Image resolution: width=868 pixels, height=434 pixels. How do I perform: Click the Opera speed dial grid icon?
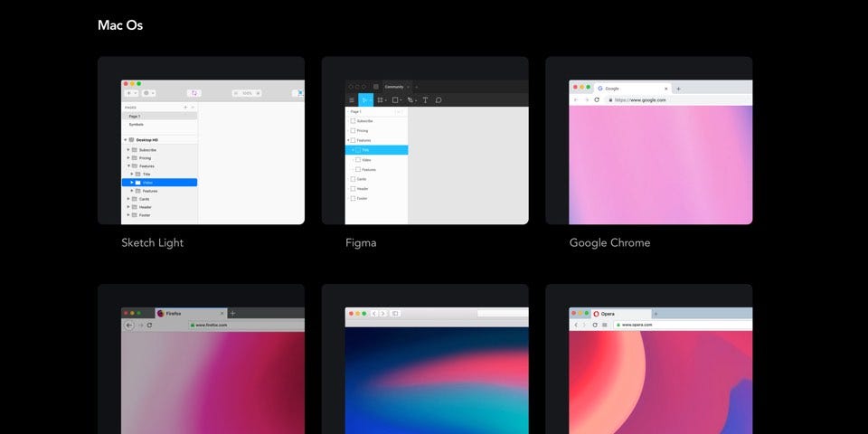click(x=605, y=325)
